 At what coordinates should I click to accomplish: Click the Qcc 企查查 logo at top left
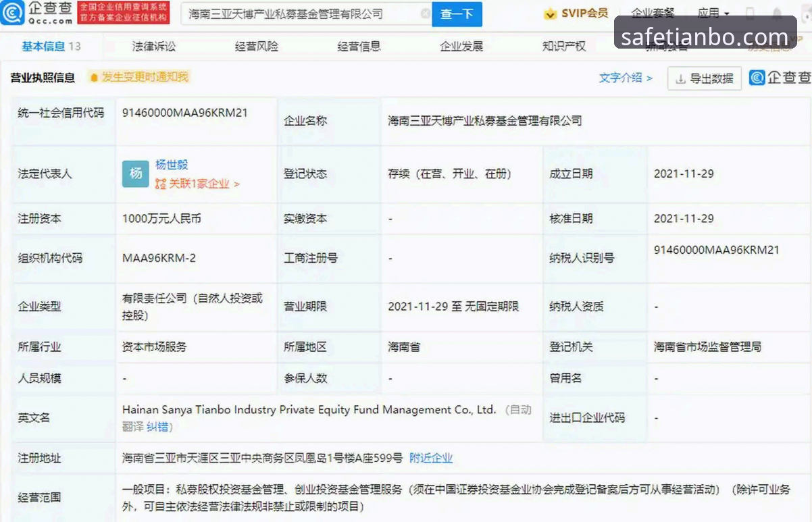click(36, 13)
